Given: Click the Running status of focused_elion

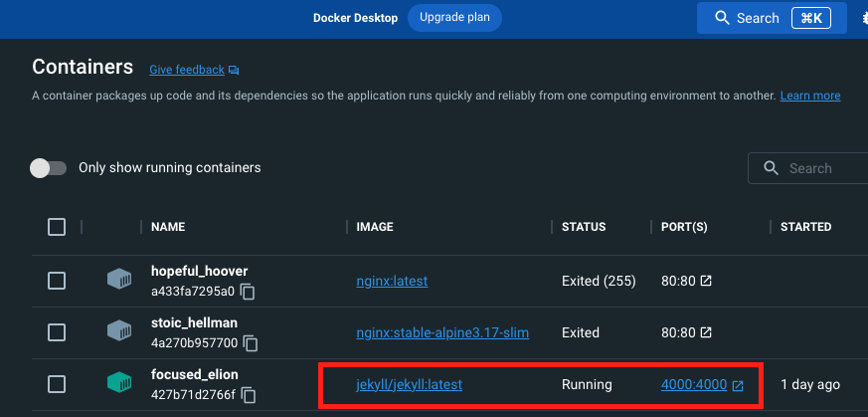Looking at the screenshot, I should click(587, 384).
